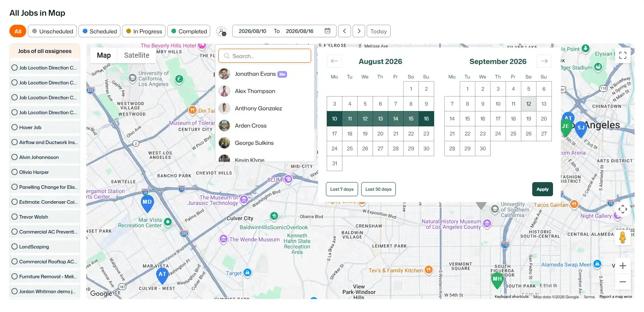The width and height of the screenshot is (644, 312).
Task: Filter by Scheduled jobs
Action: [100, 31]
